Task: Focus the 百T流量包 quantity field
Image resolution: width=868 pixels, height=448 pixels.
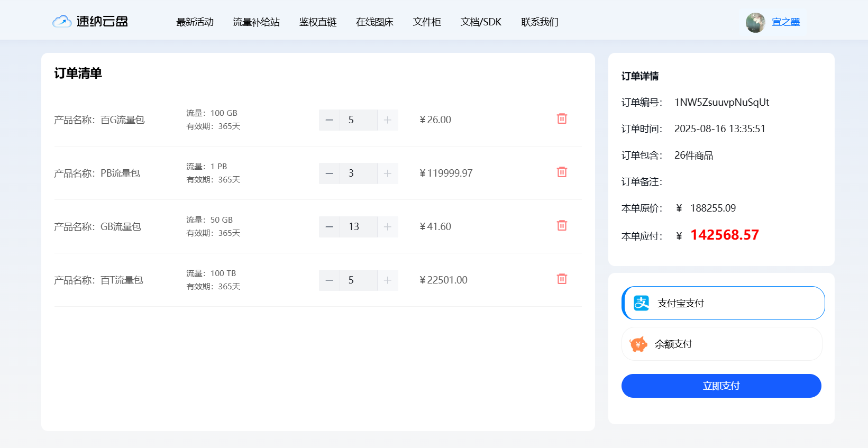Action: pyautogui.click(x=359, y=280)
